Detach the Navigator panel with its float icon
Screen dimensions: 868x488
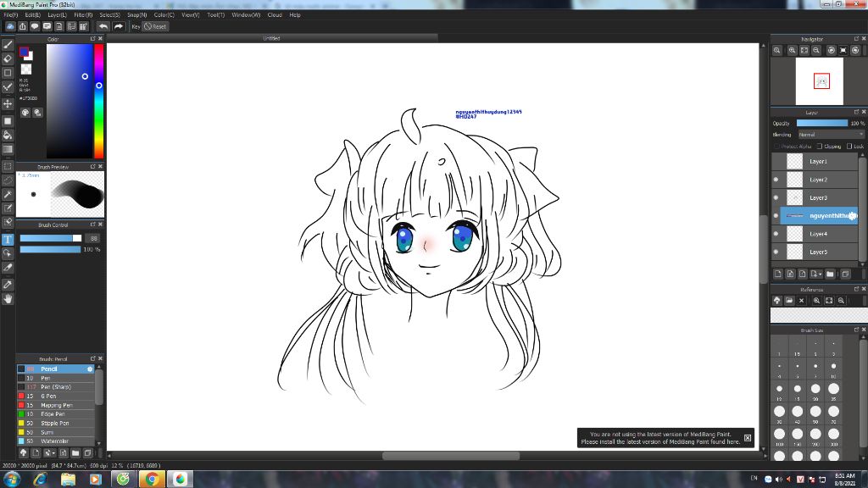tap(856, 39)
